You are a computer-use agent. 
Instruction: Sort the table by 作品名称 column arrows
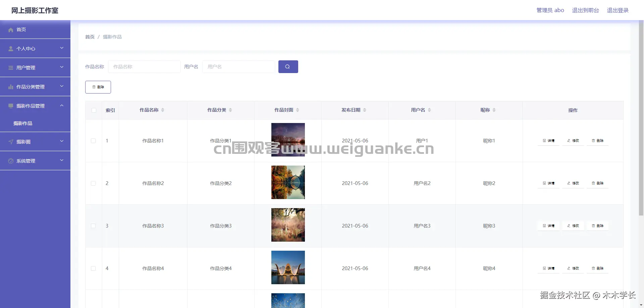[x=163, y=110]
